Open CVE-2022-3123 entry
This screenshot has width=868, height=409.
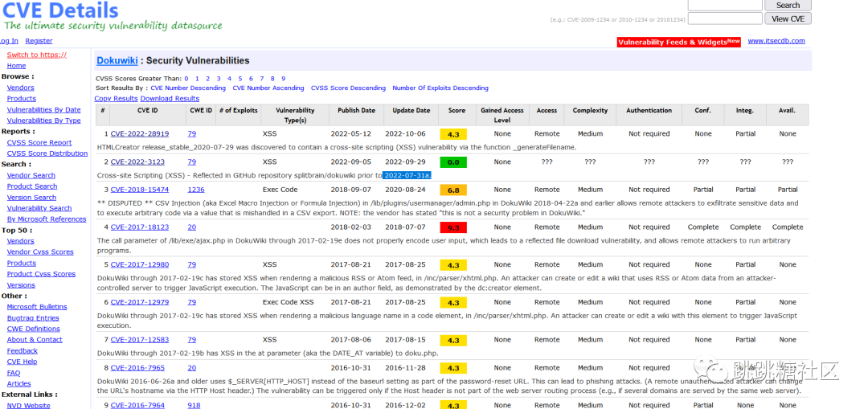point(137,162)
